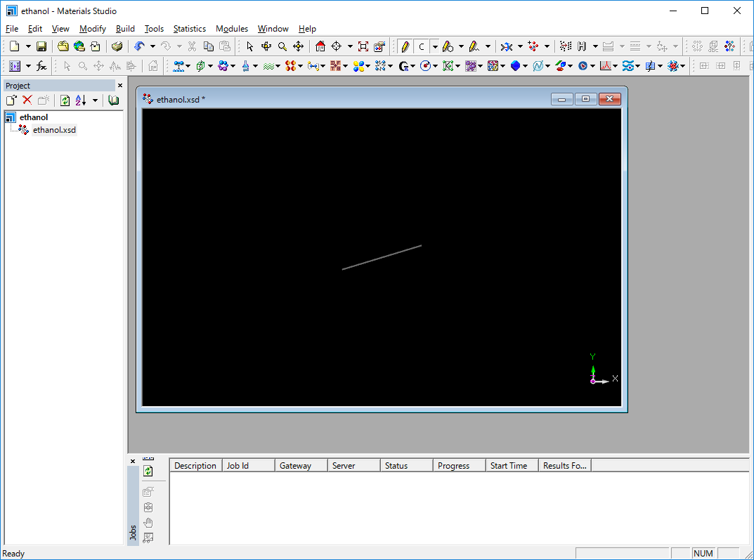
Task: Expand the Undo history dropdown arrow
Action: [152, 46]
